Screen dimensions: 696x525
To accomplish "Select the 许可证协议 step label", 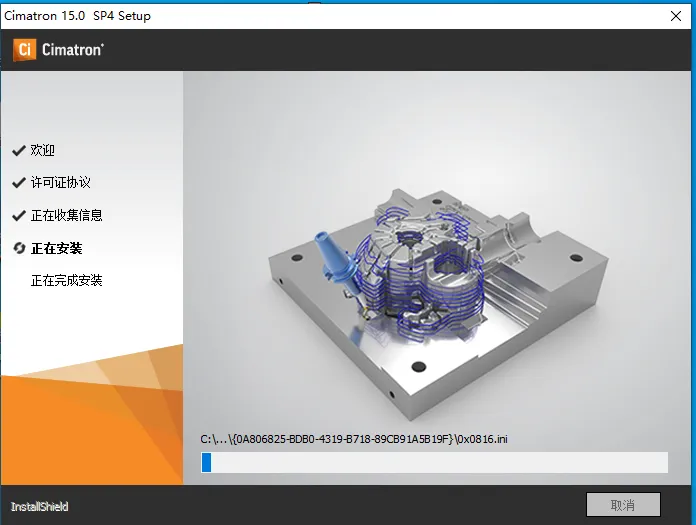I will point(61,182).
